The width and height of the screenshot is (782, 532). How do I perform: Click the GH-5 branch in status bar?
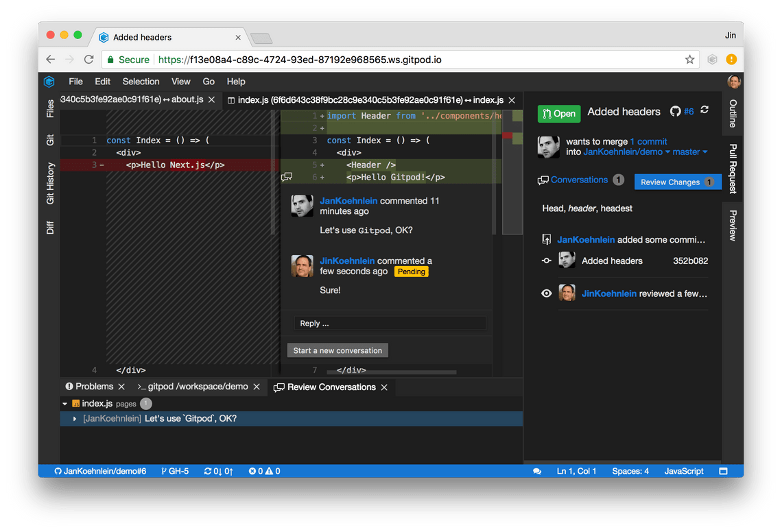174,471
